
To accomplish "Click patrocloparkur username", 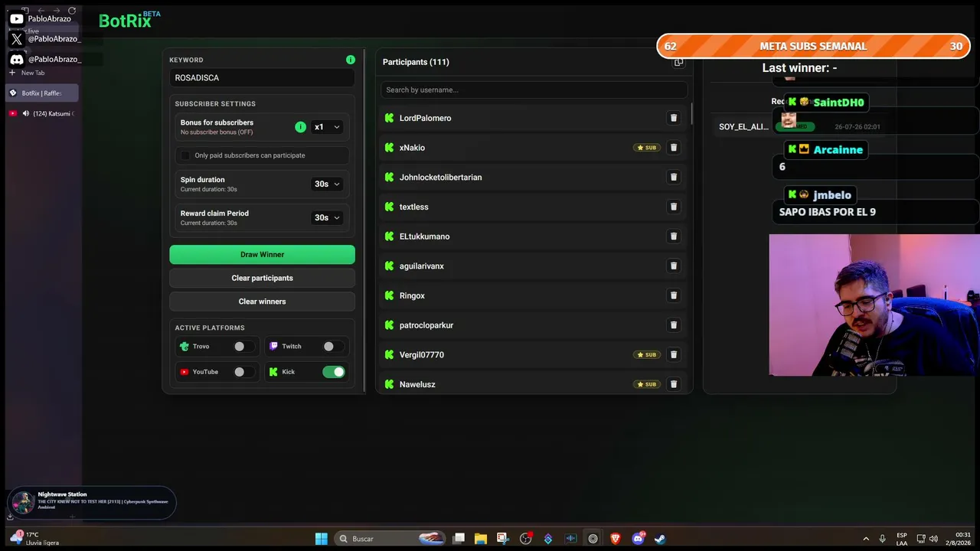I will pyautogui.click(x=426, y=325).
